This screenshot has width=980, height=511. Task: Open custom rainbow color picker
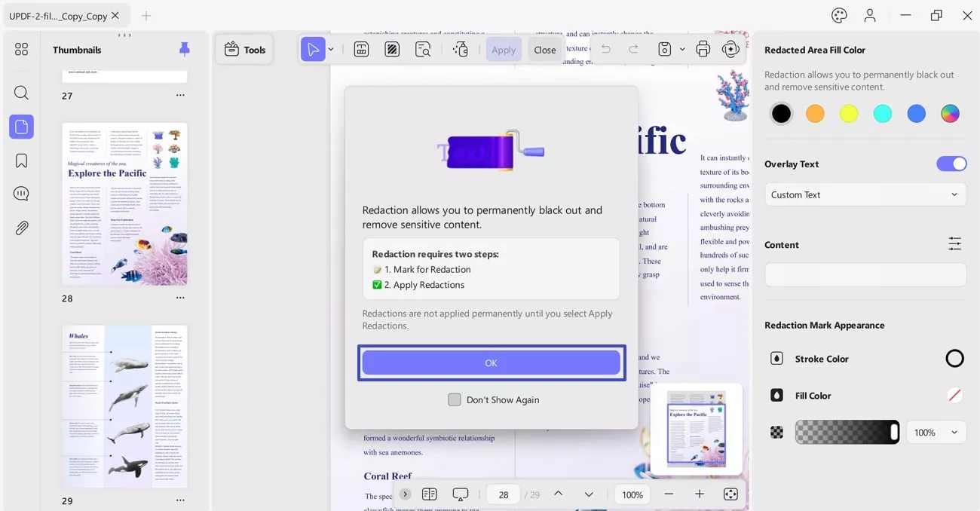[950, 113]
